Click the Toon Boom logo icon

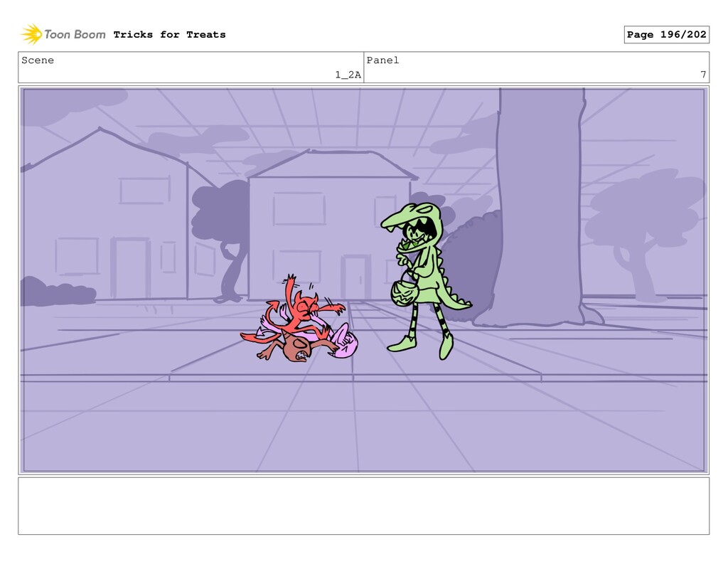31,34
